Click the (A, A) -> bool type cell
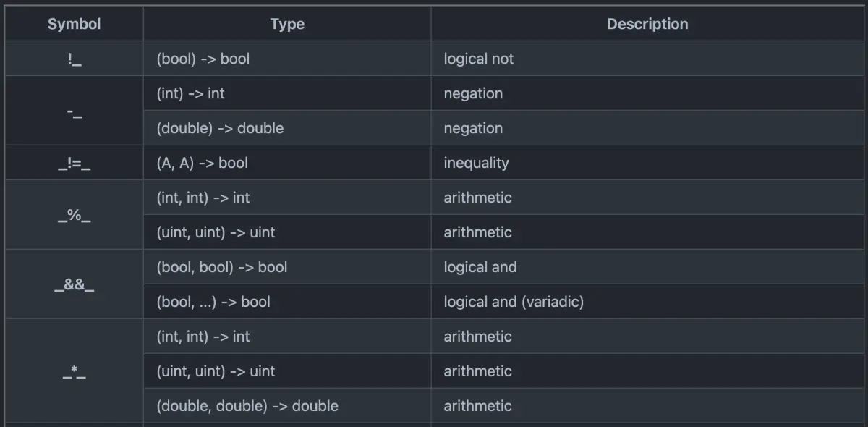Image resolution: width=868 pixels, height=427 pixels. point(202,163)
